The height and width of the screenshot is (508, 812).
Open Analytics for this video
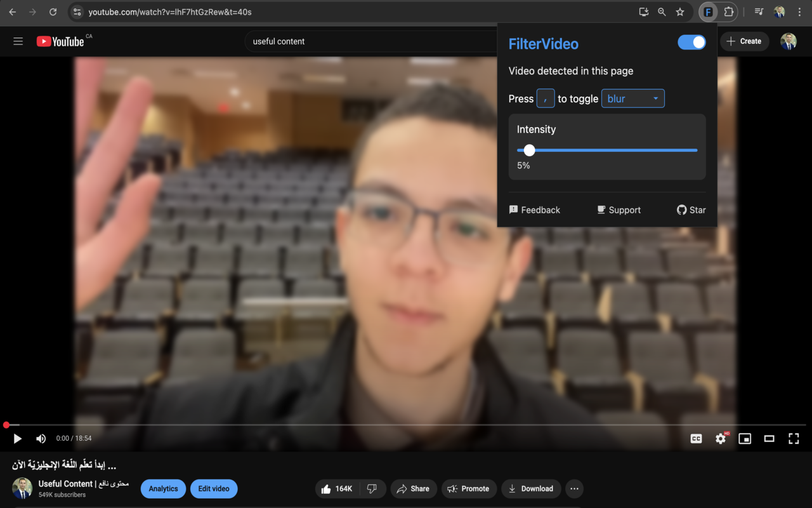[163, 488]
